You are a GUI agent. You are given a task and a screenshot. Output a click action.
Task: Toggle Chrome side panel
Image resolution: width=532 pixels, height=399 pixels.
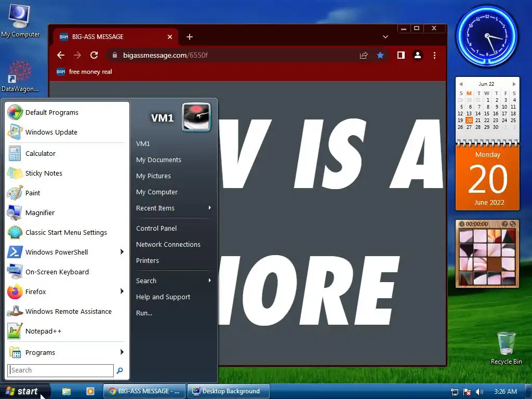pos(401,55)
